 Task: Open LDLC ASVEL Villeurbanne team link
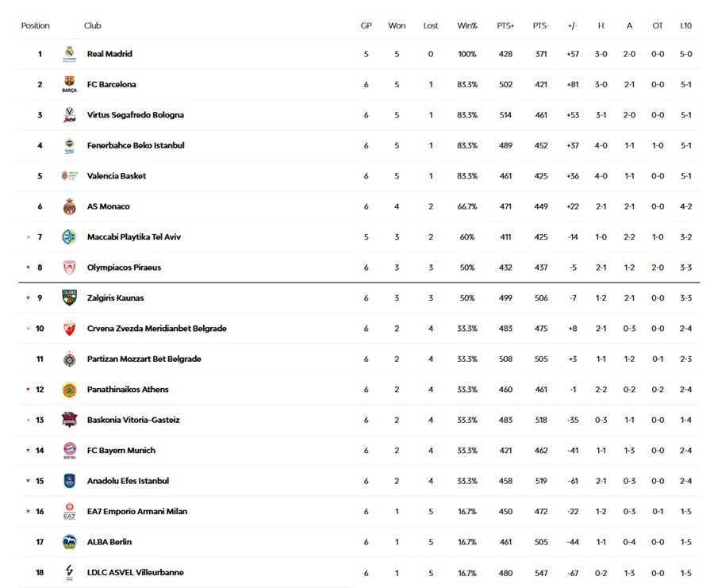click(x=136, y=573)
